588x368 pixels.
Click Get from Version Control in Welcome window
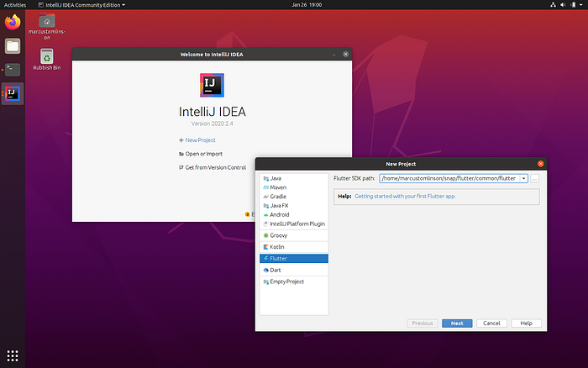click(x=213, y=167)
